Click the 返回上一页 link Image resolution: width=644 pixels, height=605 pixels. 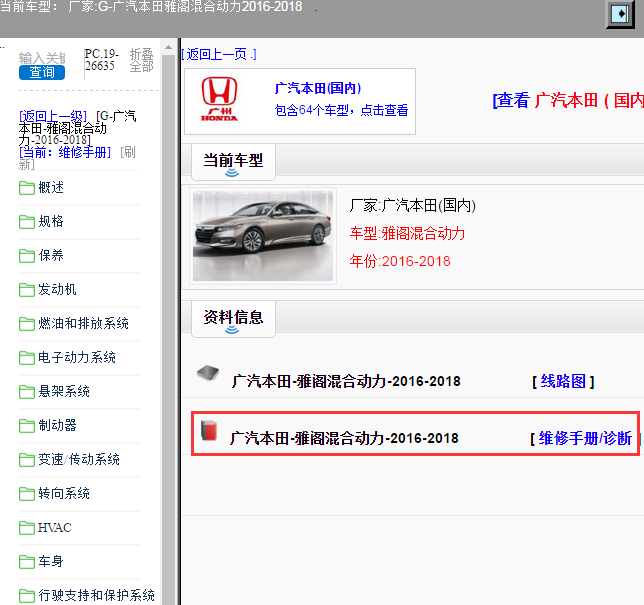pos(219,54)
